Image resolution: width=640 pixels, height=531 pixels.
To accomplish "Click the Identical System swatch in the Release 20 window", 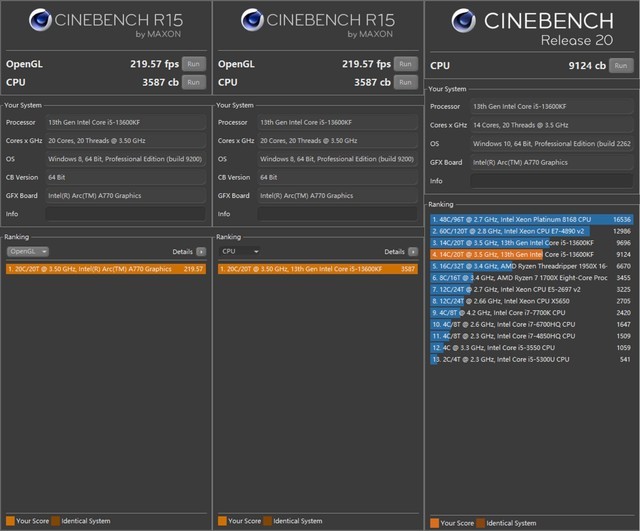I will [480, 523].
